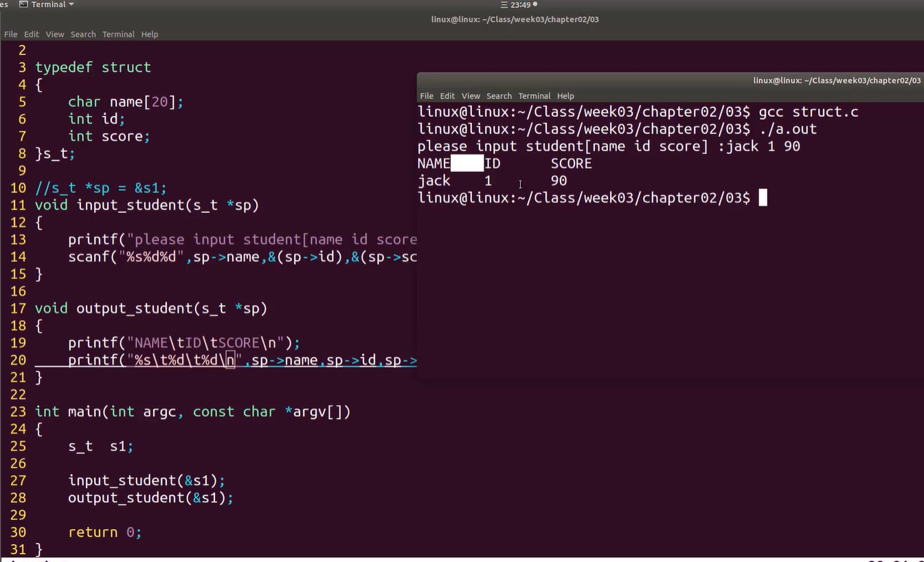This screenshot has width=924, height=562.
Task: Open View menu in the back editor window
Action: (55, 34)
